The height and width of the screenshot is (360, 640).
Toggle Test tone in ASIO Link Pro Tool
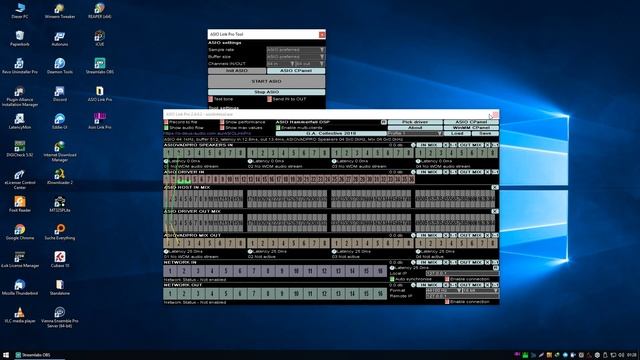click(211, 99)
